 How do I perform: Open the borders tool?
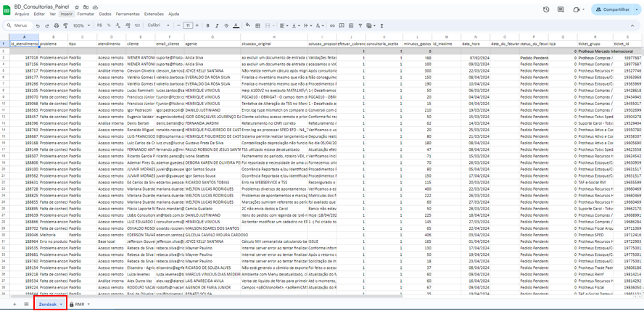(258, 25)
